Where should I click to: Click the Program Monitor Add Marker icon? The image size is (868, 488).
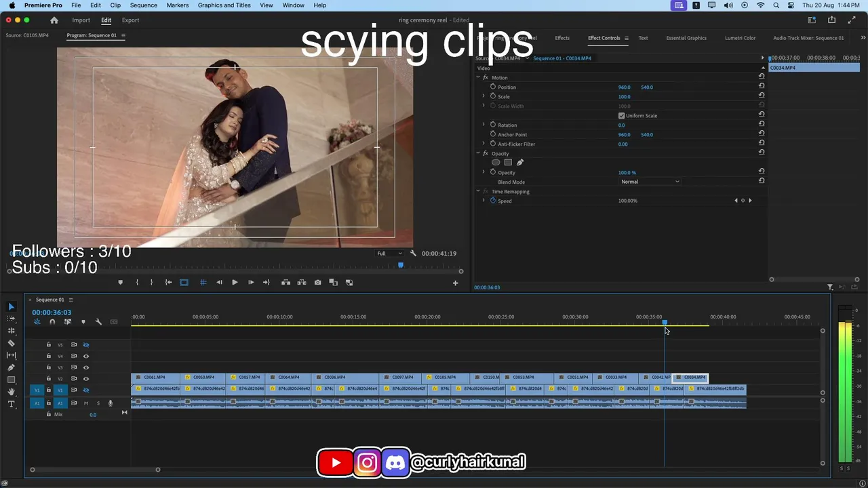(121, 283)
